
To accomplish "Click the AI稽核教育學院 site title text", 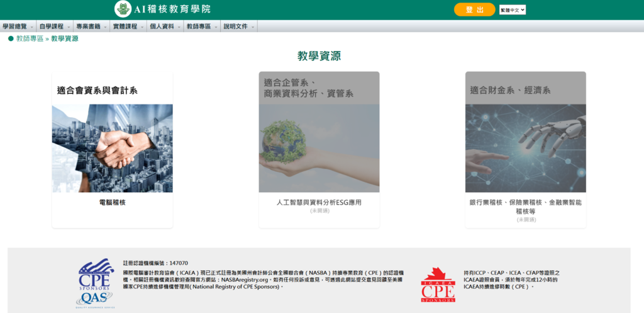I will point(172,9).
